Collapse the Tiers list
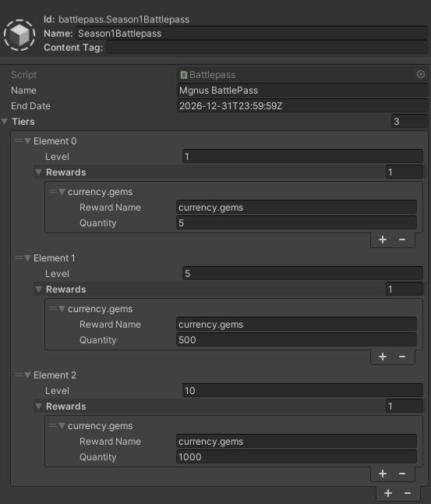Viewport: 431px width, 504px height. (x=5, y=122)
